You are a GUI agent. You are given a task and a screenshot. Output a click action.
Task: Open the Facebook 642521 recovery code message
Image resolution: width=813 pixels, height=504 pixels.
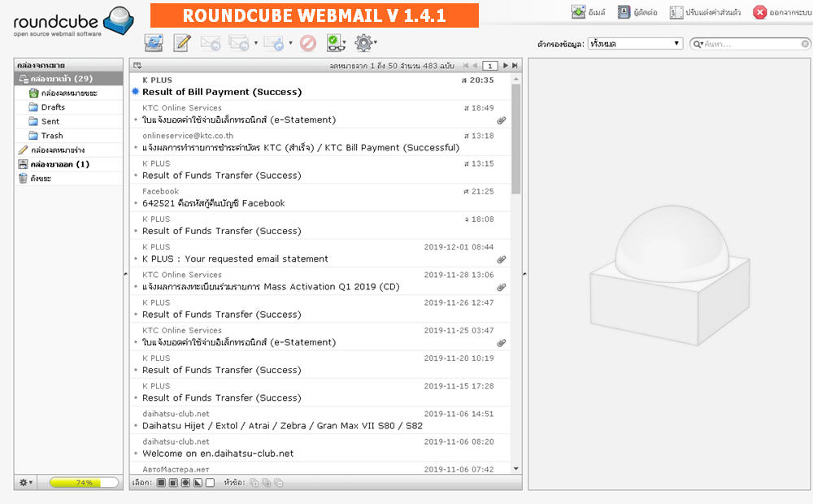[320, 198]
